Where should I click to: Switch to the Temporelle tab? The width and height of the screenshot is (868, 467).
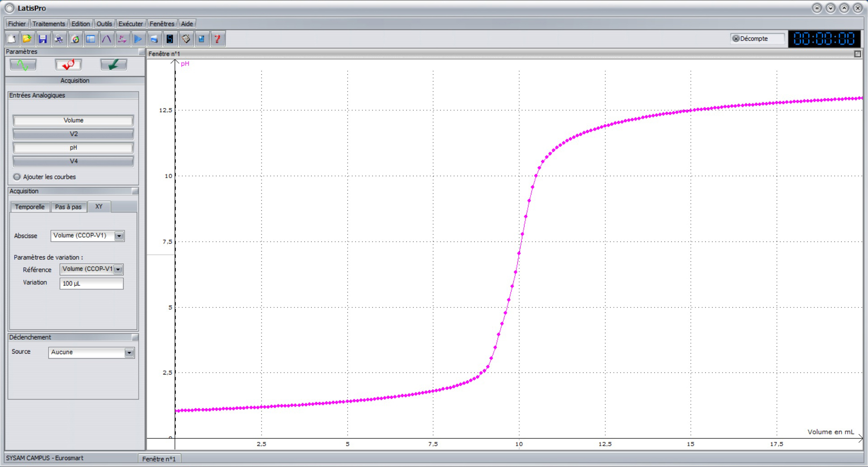30,207
